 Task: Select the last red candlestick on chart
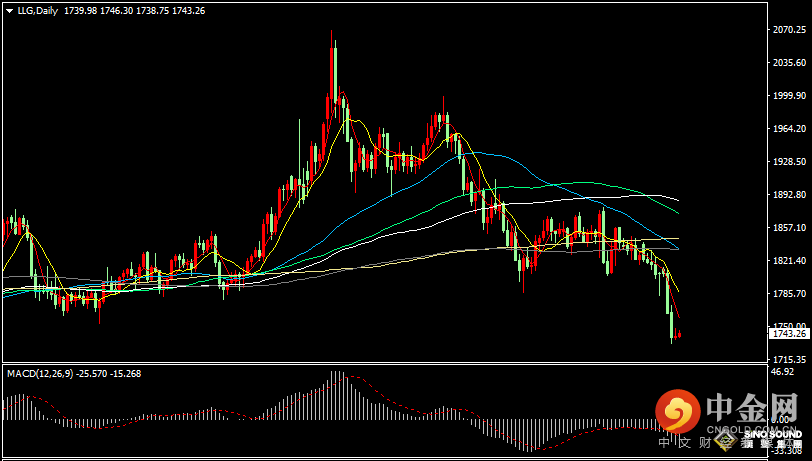tap(679, 335)
